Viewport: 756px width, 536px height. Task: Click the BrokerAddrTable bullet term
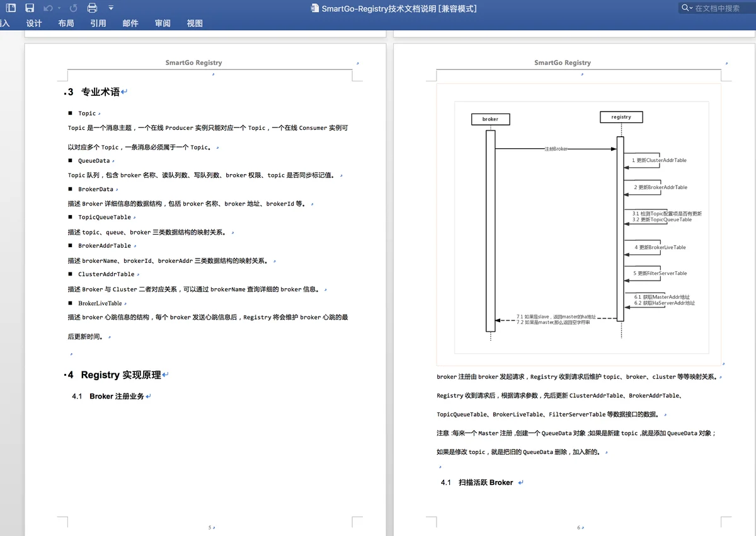coord(105,246)
